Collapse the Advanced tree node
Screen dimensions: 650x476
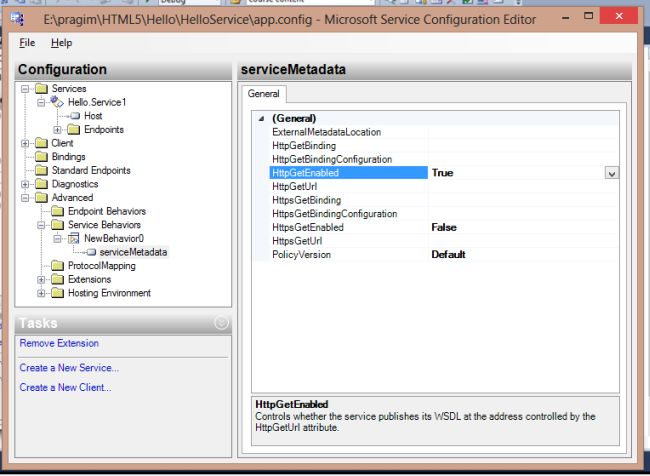(25, 198)
